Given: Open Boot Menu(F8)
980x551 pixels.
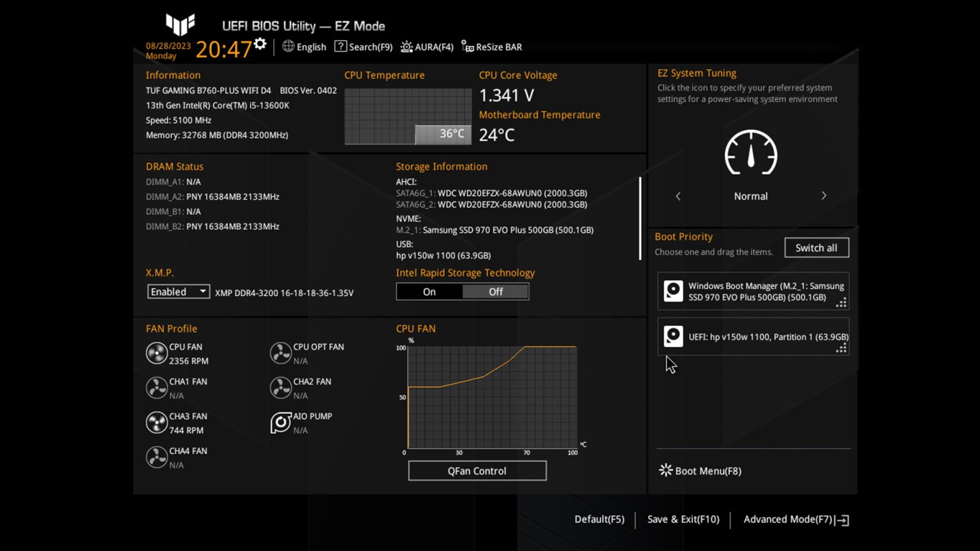Looking at the screenshot, I should (x=700, y=471).
